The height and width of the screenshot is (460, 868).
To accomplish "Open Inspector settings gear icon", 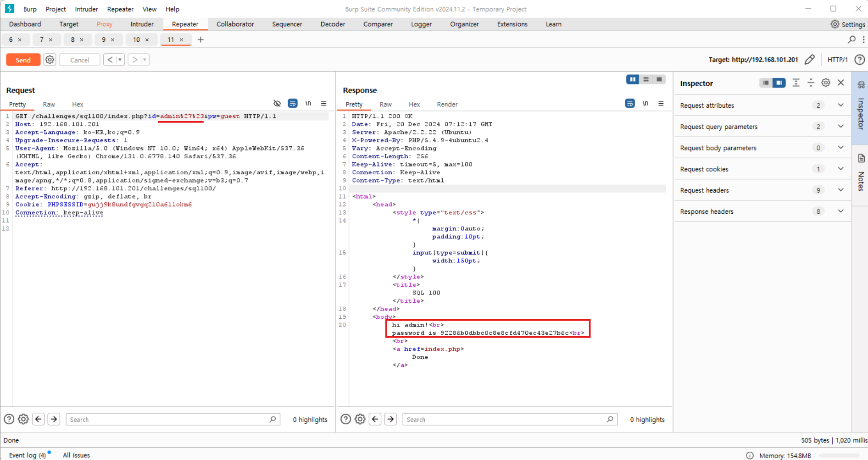I will click(826, 83).
